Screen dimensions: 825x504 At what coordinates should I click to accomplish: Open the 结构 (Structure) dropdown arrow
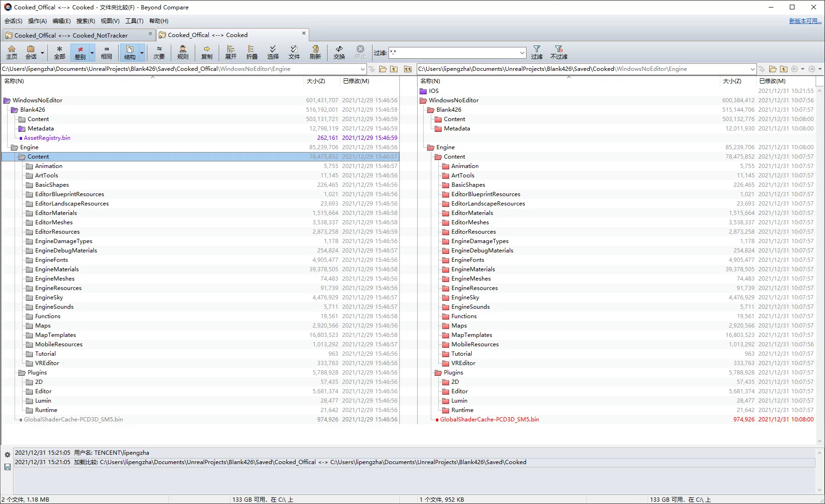click(x=142, y=53)
